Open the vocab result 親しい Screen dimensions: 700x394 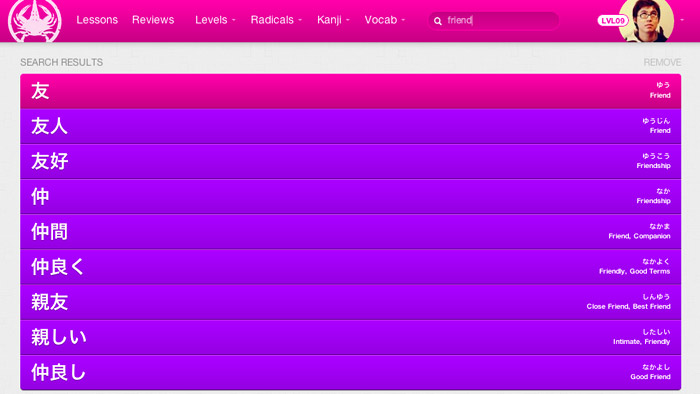click(x=350, y=337)
